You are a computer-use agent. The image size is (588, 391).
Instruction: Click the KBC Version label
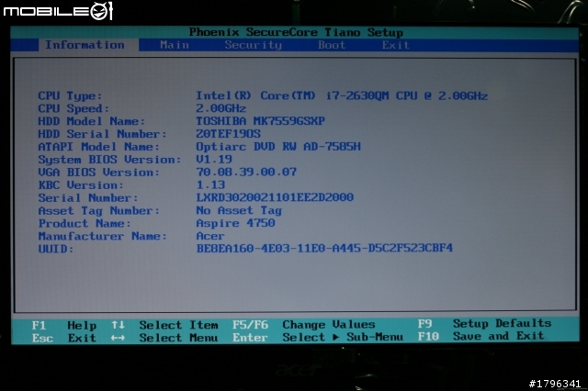tap(81, 185)
